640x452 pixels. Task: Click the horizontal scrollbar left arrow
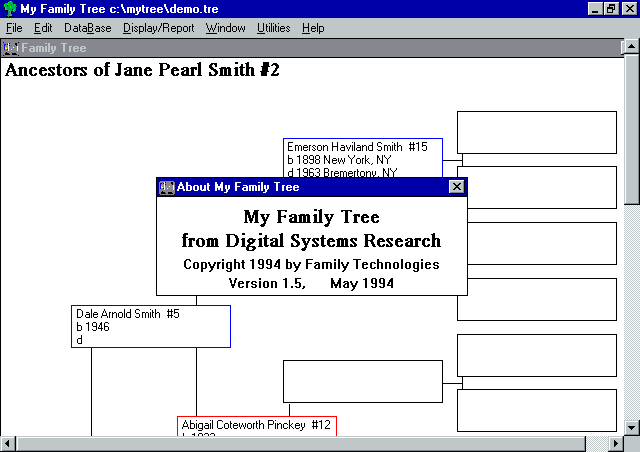[8, 443]
